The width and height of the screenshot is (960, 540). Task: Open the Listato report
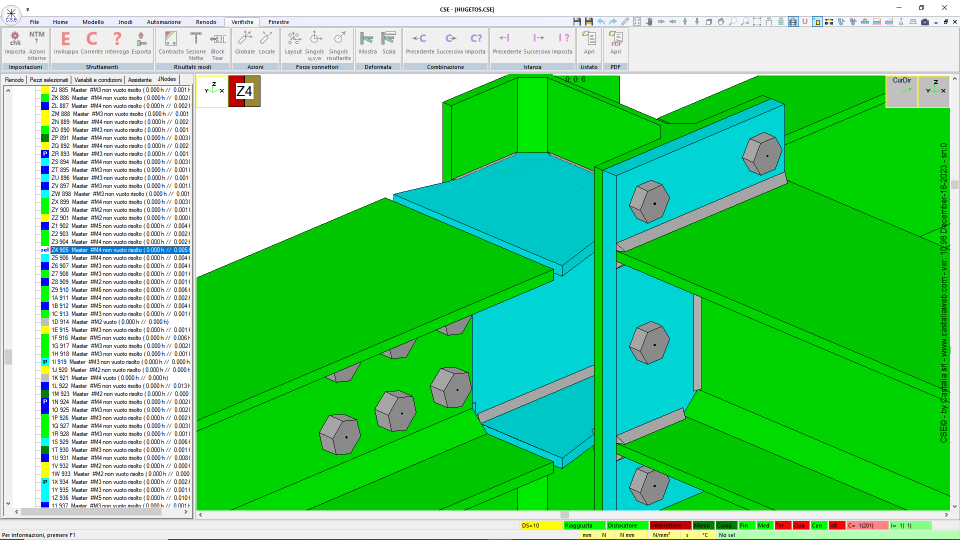click(589, 43)
